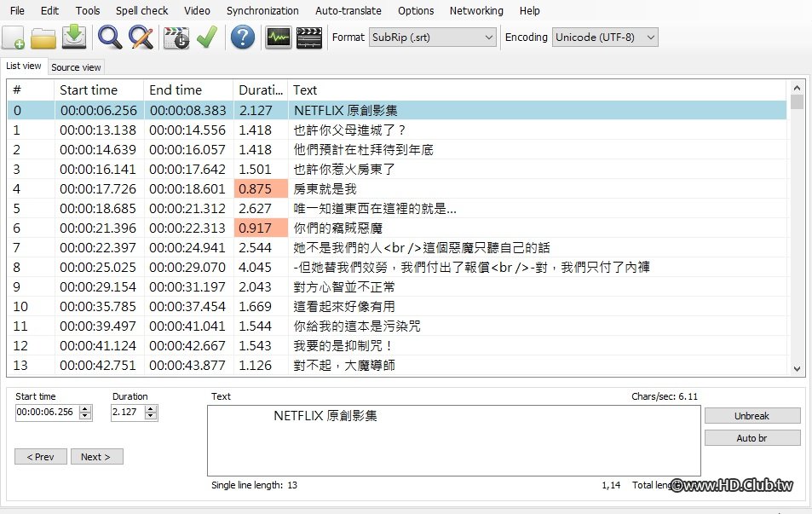Screen dimensions: 812x514
Task: Switch to the Source view tab
Action: coord(76,67)
